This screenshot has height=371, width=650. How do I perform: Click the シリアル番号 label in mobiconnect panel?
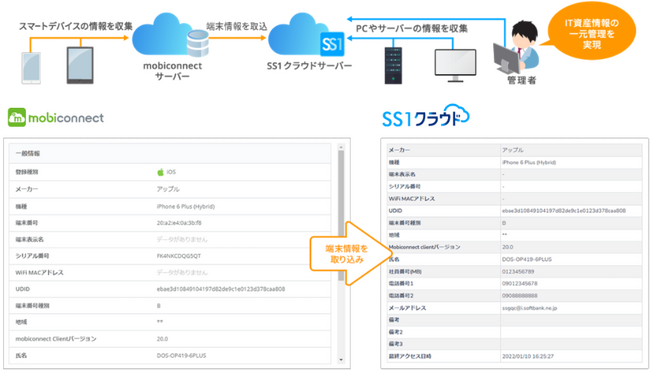pos(32,256)
